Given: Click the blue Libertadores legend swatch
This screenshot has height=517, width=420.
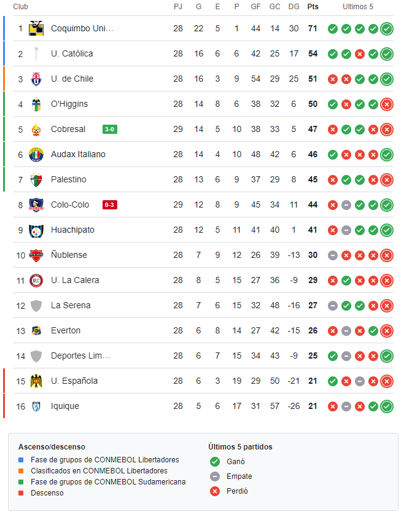Looking at the screenshot, I should coord(21,459).
